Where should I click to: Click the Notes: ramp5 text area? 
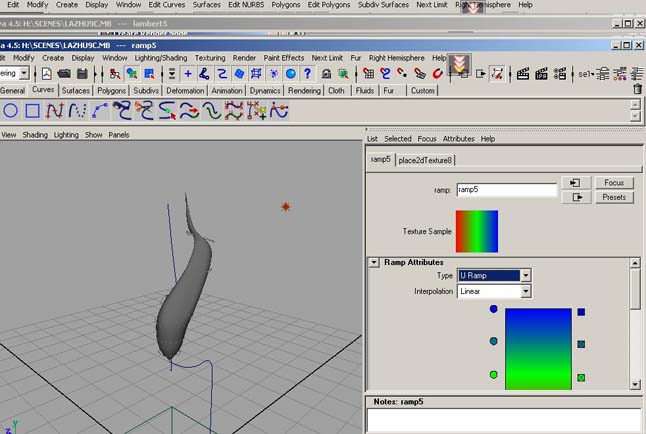pyautogui.click(x=503, y=420)
